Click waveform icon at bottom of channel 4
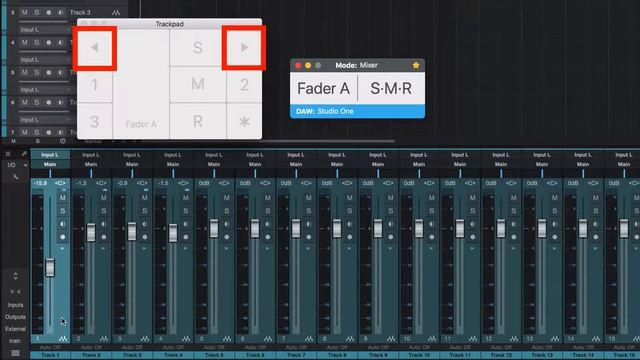The height and width of the screenshot is (360, 640). tap(186, 339)
